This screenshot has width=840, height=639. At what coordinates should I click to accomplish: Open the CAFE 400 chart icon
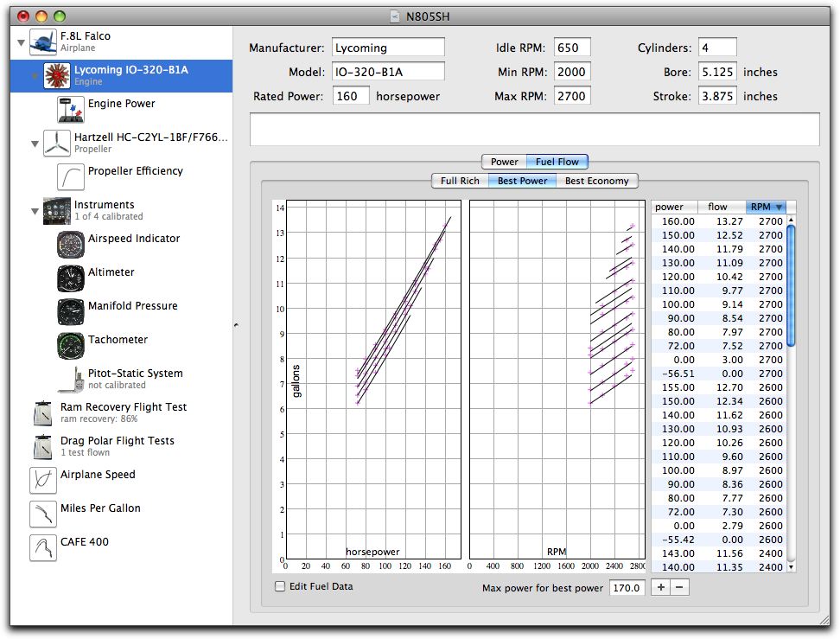click(43, 548)
